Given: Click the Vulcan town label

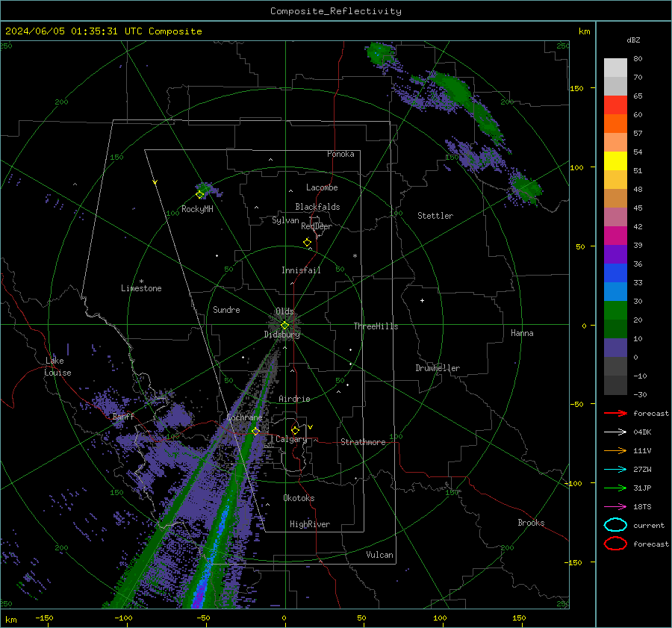Looking at the screenshot, I should coord(379,555).
